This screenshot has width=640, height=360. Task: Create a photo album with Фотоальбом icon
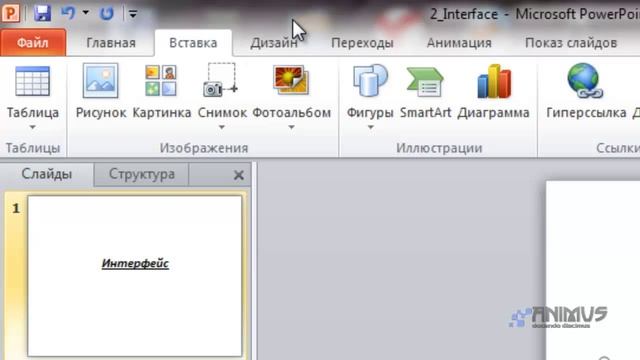(291, 80)
